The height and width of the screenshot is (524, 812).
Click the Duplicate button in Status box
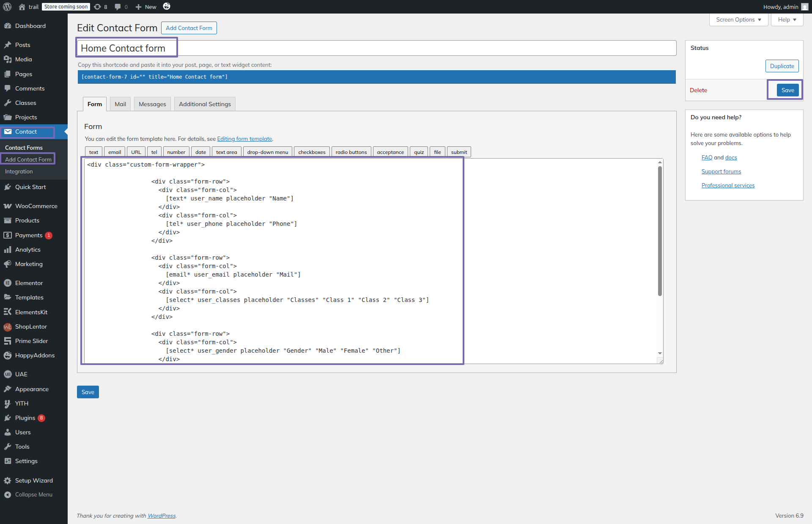[x=782, y=66]
